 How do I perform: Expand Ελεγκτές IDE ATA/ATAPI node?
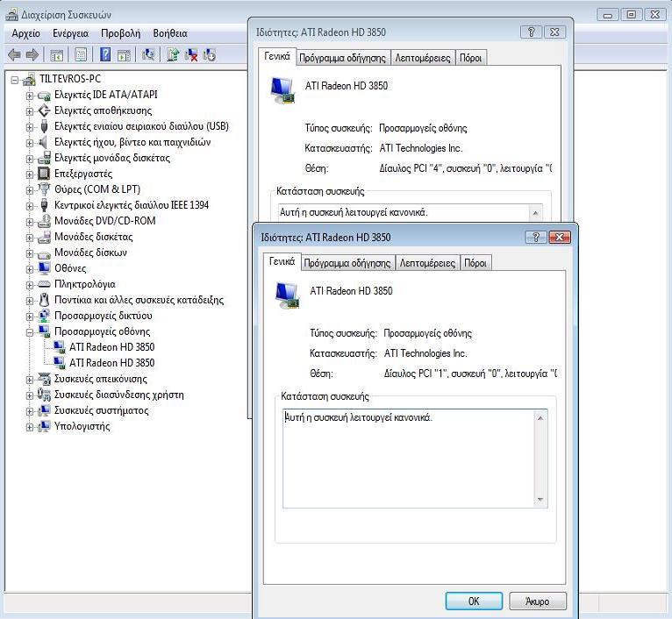coord(30,96)
